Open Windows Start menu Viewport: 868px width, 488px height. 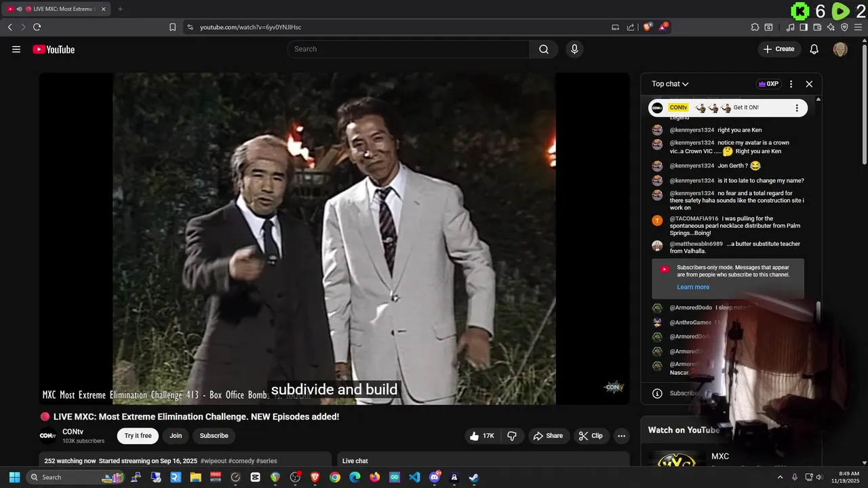(14, 477)
